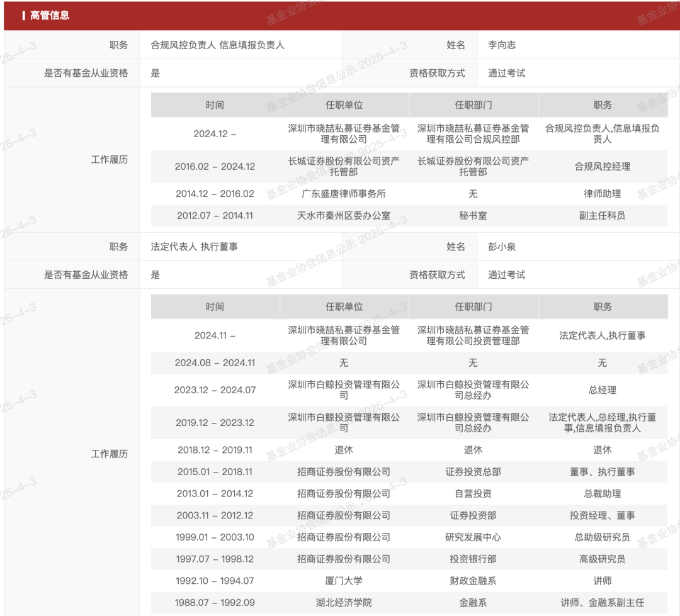Click 投资银行部 department cell

point(473,559)
